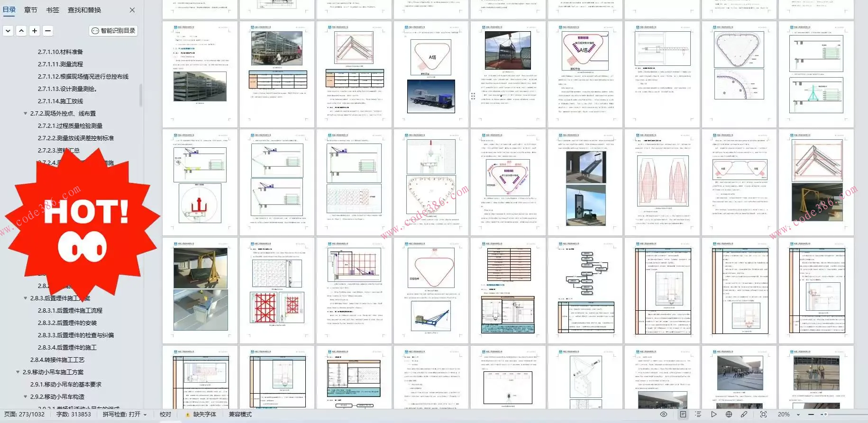868x423 pixels.
Task: Collapse the 2.9 移动小吊车施工方案 node
Action: click(x=18, y=372)
